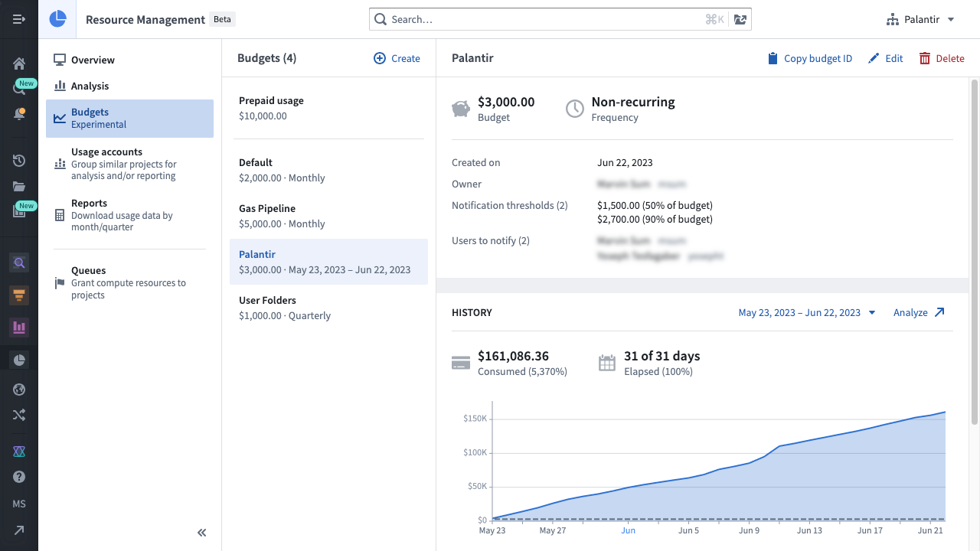Create a new budget
This screenshot has height=551, width=980.
click(x=397, y=58)
